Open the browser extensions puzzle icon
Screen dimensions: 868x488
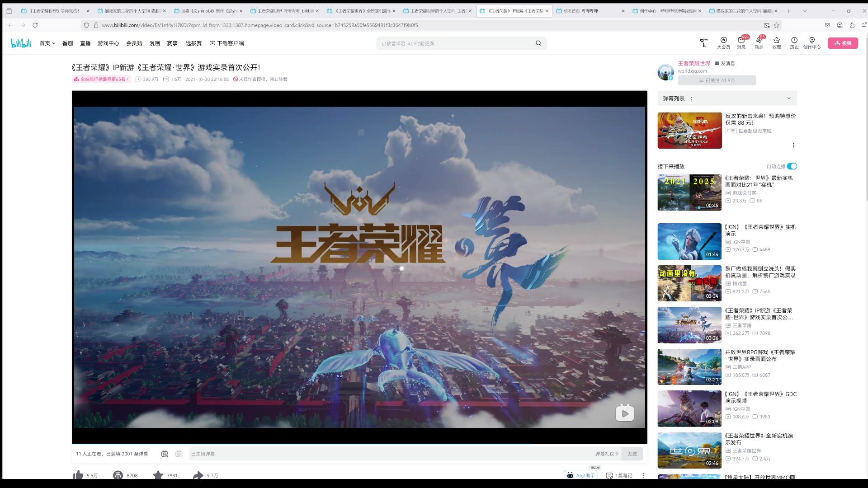(852, 25)
